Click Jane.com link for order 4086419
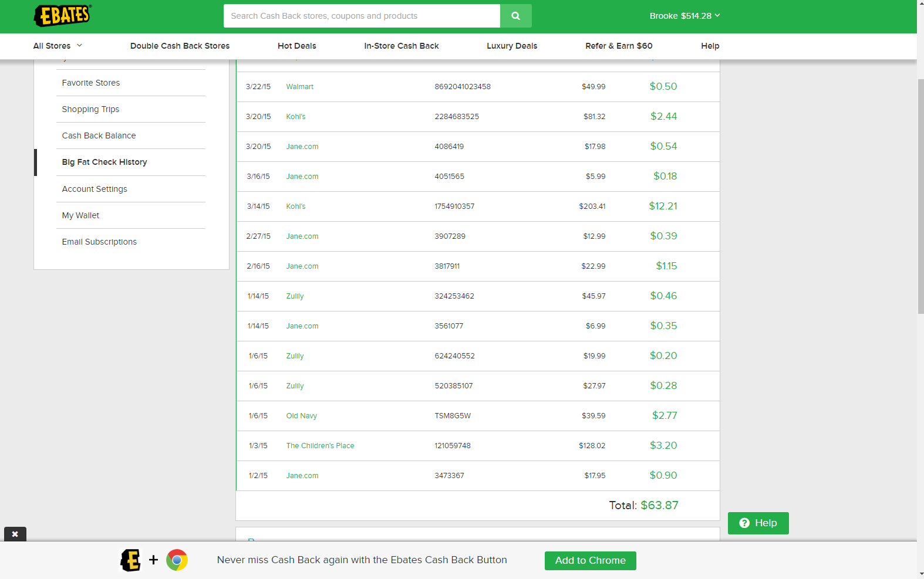Viewport: 924px width, 579px height. click(302, 147)
